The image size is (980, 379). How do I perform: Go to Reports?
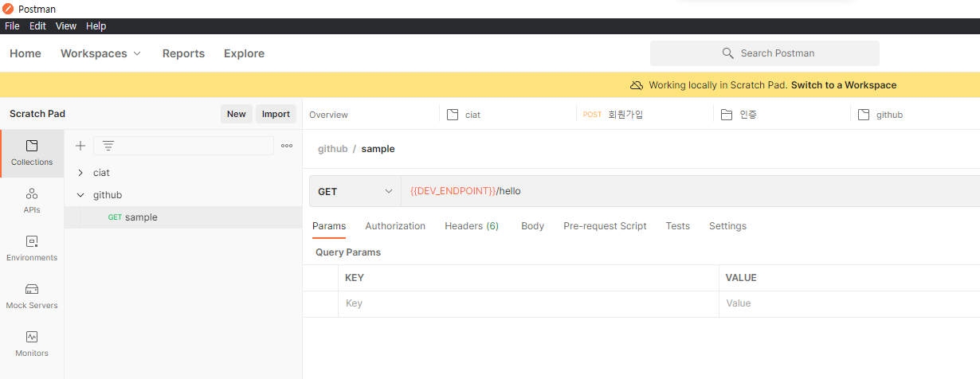183,53
